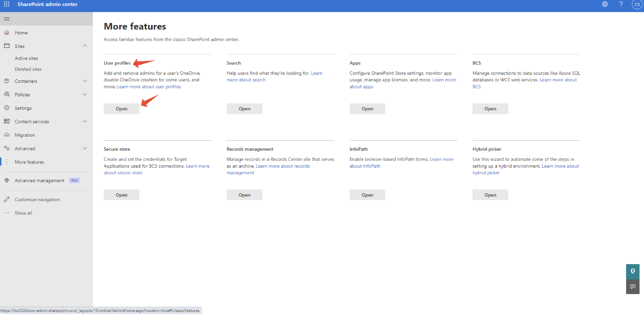Click the Show all ellipsis icon
Viewport: 644px width, 314px height.
click(x=6, y=213)
